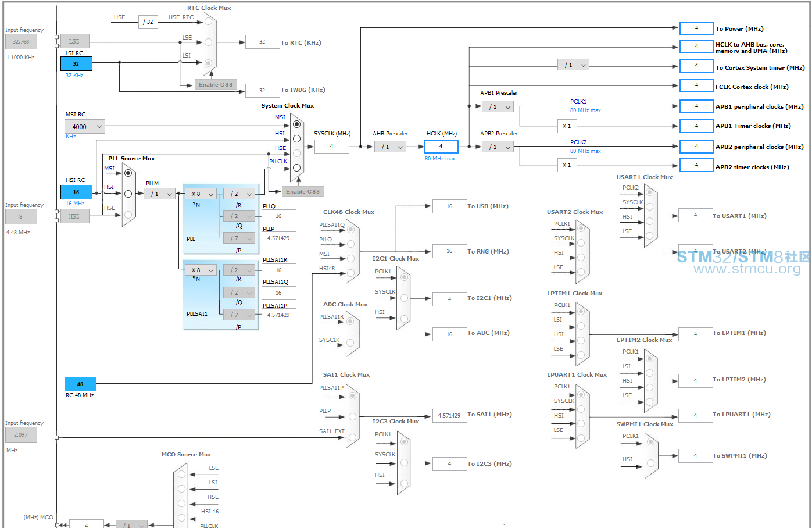Screen dimensions: 812x528
Task: Select PLLP in the SAI1 Clock Mux
Action: click(x=352, y=416)
